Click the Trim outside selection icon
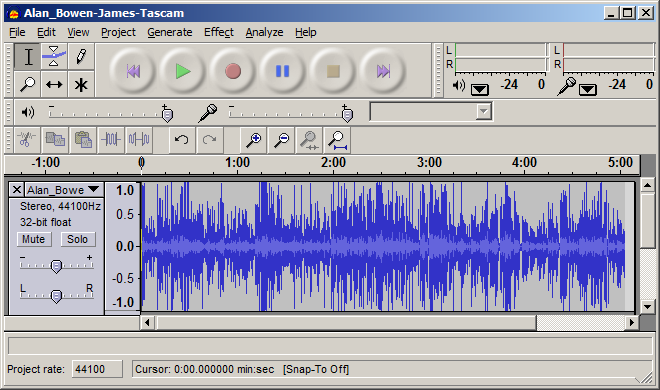The height and width of the screenshot is (390, 660). pyautogui.click(x=111, y=140)
